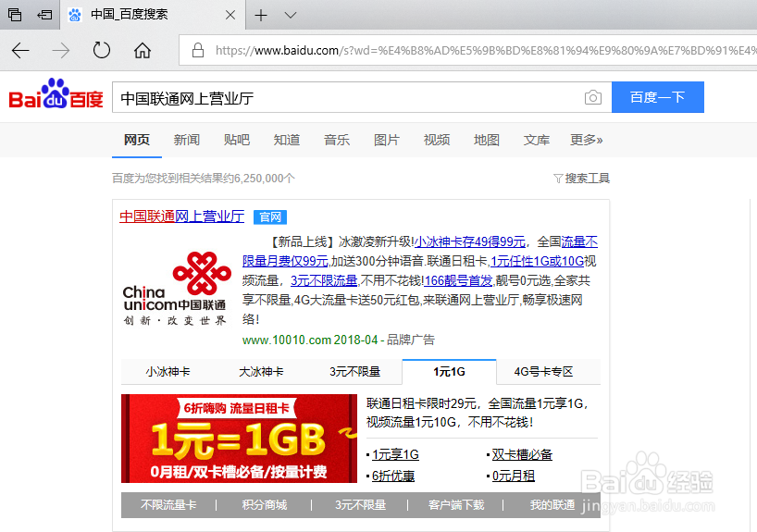Select the 网页 tab
Viewport: 757px width, 532px height.
[x=137, y=140]
